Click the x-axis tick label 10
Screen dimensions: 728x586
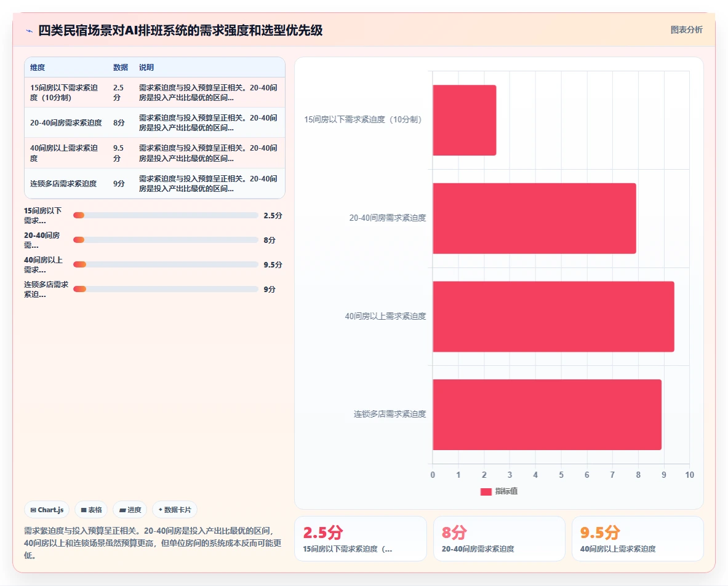pyautogui.click(x=689, y=475)
